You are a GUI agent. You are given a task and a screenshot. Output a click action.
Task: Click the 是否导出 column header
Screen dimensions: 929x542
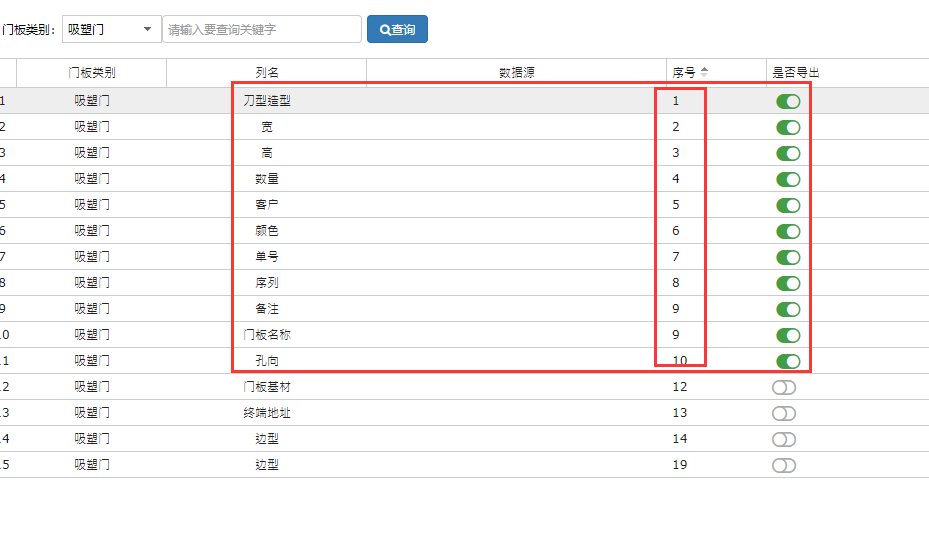point(796,73)
